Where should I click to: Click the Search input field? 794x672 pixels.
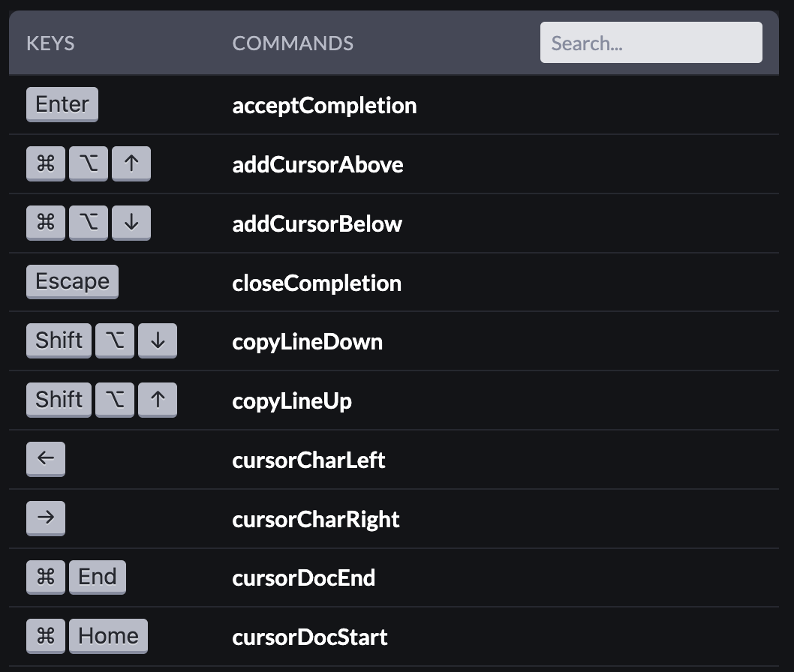pyautogui.click(x=651, y=43)
